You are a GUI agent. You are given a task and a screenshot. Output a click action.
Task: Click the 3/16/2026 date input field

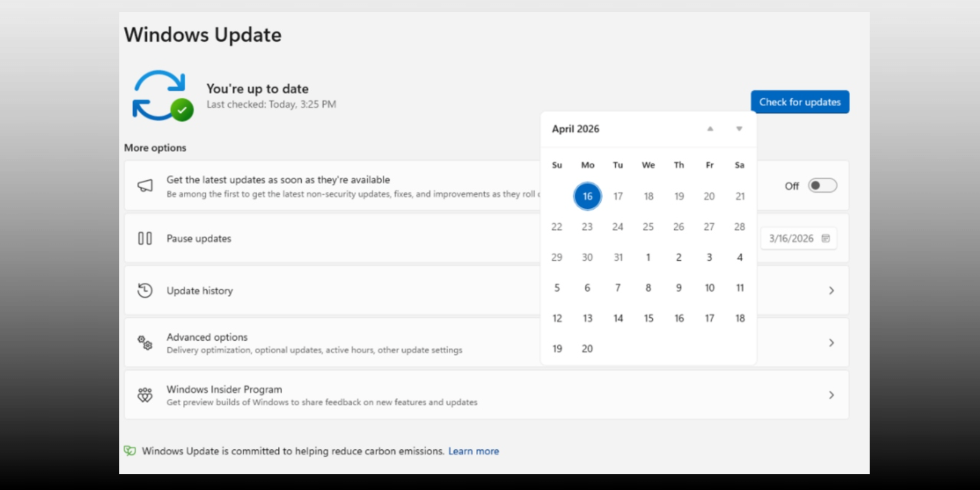point(790,239)
